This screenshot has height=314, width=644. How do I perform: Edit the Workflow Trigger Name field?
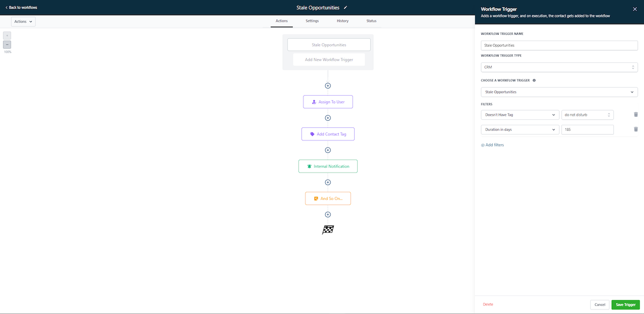click(x=559, y=45)
